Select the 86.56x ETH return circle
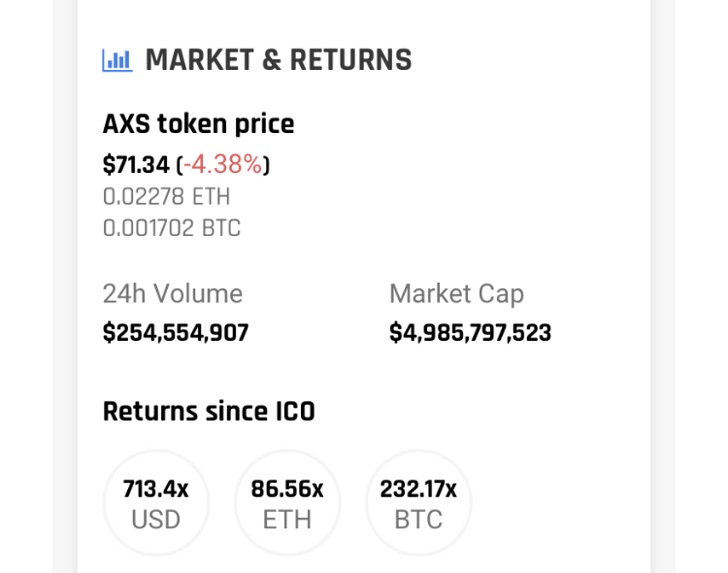This screenshot has height=573, width=728. [x=287, y=503]
